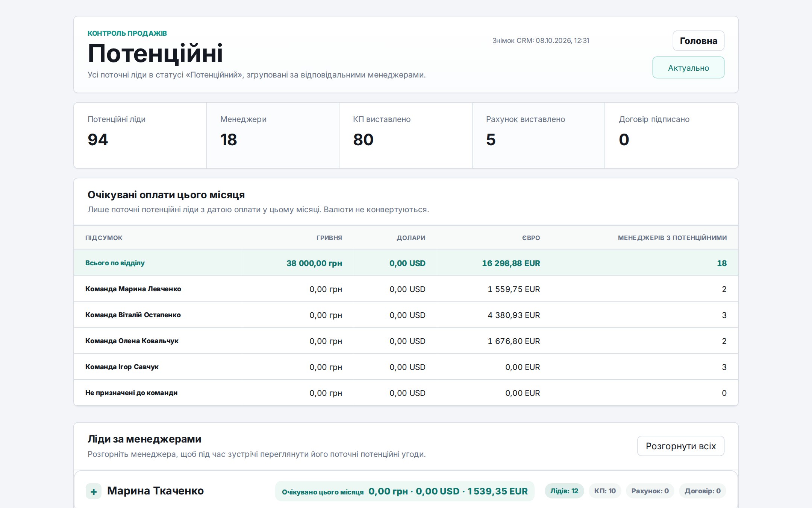Click the ГРИВНЯ column header
Image resolution: width=812 pixels, height=508 pixels.
329,238
